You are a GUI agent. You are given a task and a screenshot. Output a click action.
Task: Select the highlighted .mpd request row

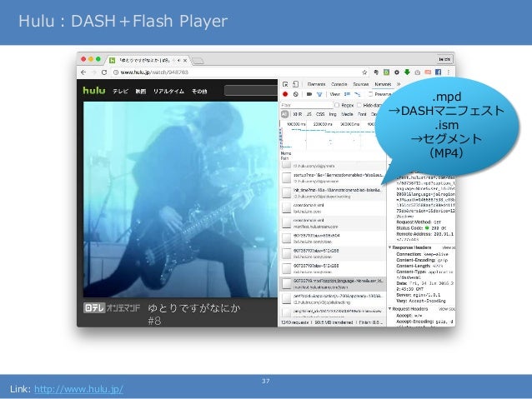333,284
